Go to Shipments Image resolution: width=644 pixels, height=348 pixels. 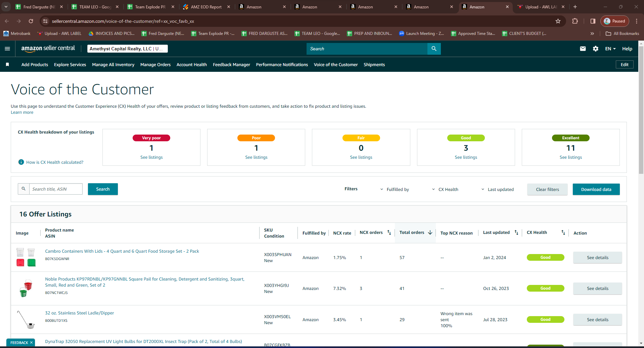374,64
